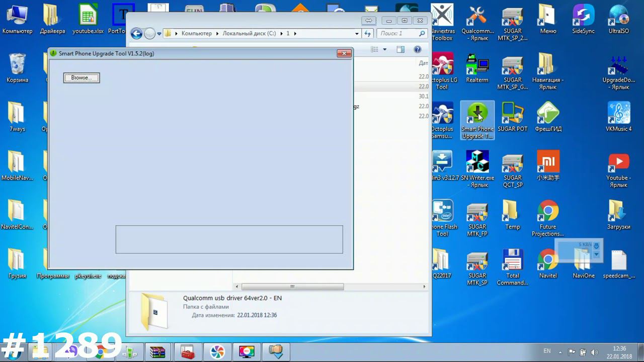644x362 pixels.
Task: Open the MobileNav... desktop folder
Action: (x=17, y=165)
